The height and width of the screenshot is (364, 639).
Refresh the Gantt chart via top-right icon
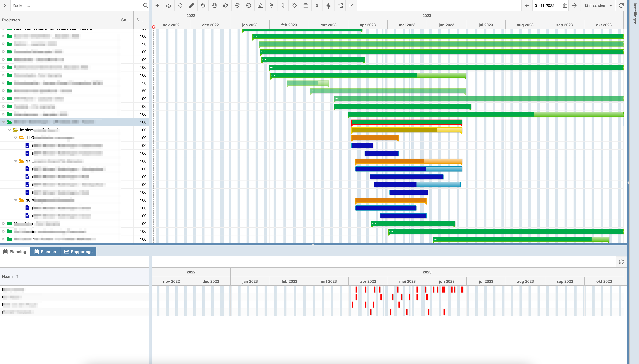pyautogui.click(x=621, y=6)
